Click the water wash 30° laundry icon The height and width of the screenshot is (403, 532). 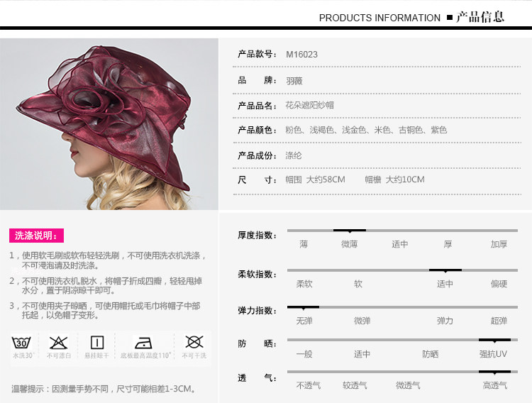(x=21, y=343)
